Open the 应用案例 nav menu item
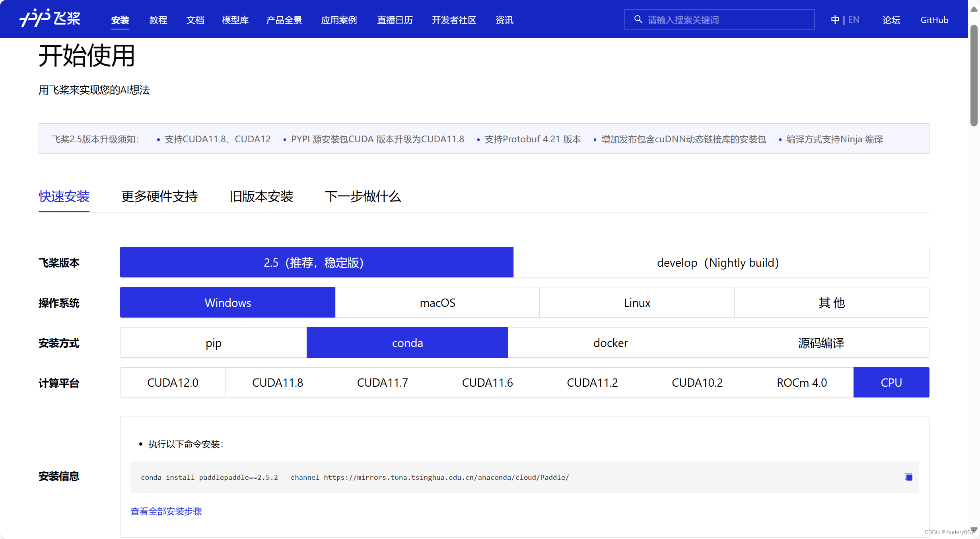 point(339,20)
